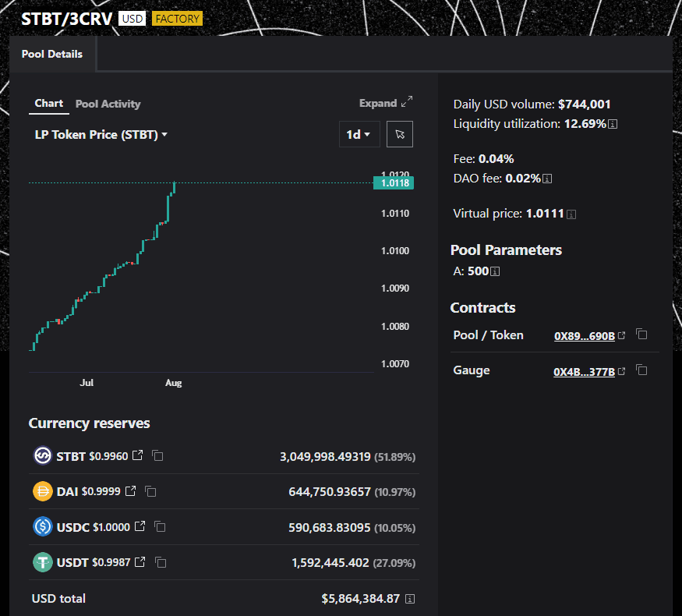Open the 1d timeframe dropdown
Viewport: 682px width, 616px height.
pos(359,134)
